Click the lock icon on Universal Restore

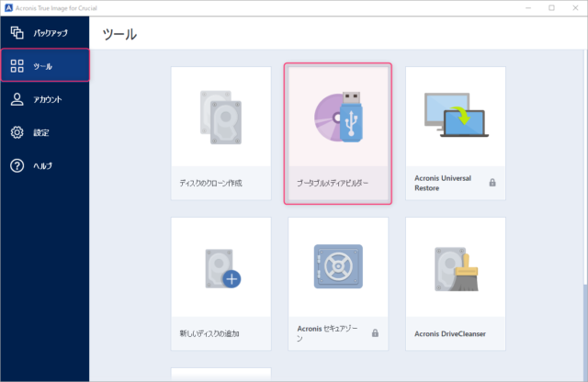point(492,183)
